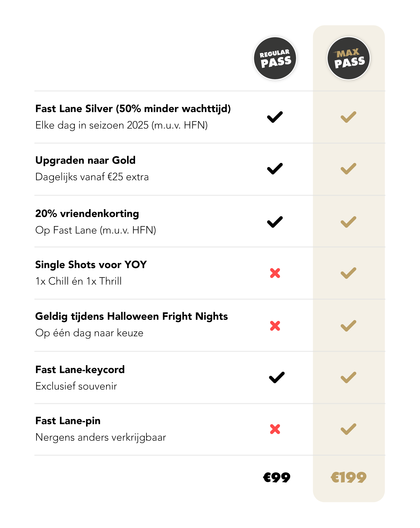Click black checkmark for Upgraden naar Gold

pyautogui.click(x=275, y=169)
